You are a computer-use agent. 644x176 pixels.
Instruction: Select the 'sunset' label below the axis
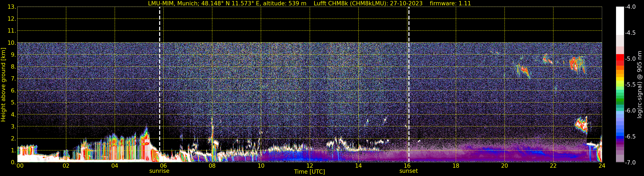[x=408, y=171]
